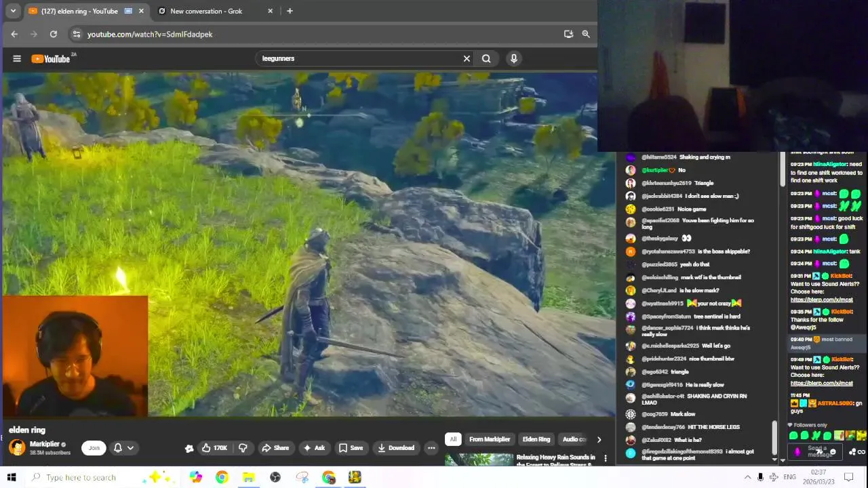Switch the ENG input language

click(789, 477)
